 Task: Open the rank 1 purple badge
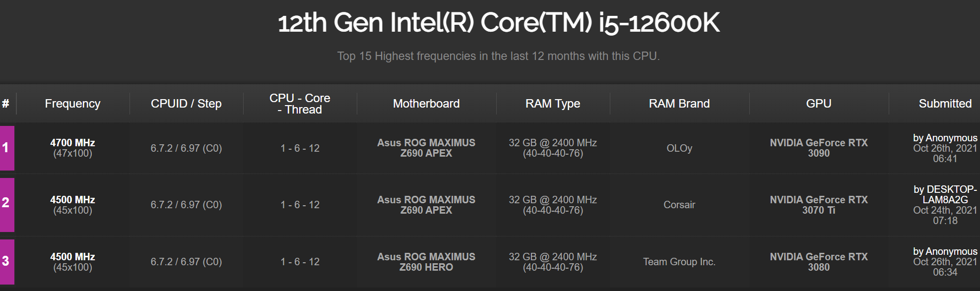point(7,148)
